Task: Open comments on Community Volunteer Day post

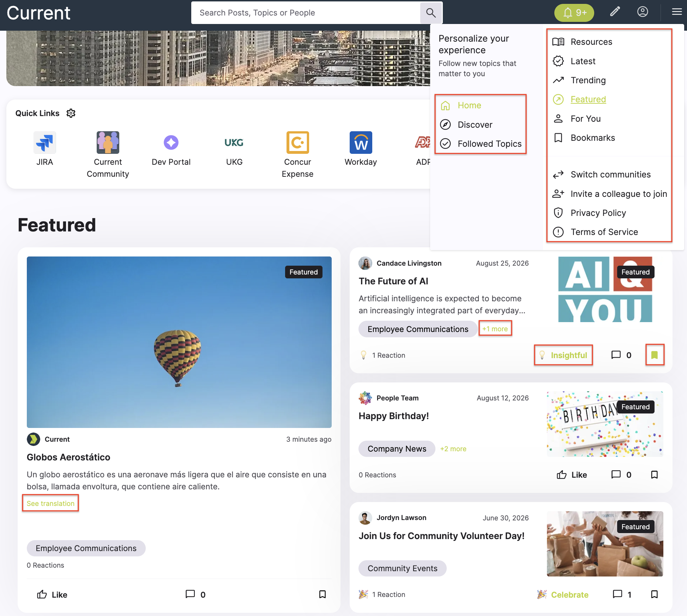Action: (622, 594)
